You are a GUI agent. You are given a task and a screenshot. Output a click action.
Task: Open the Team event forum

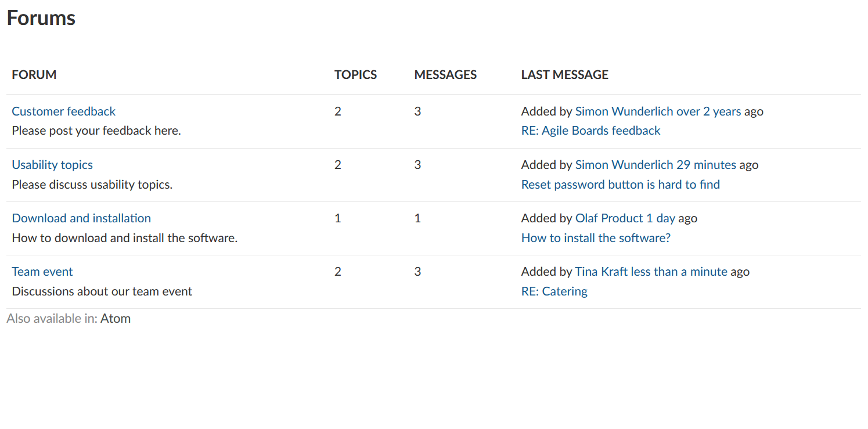click(x=42, y=271)
